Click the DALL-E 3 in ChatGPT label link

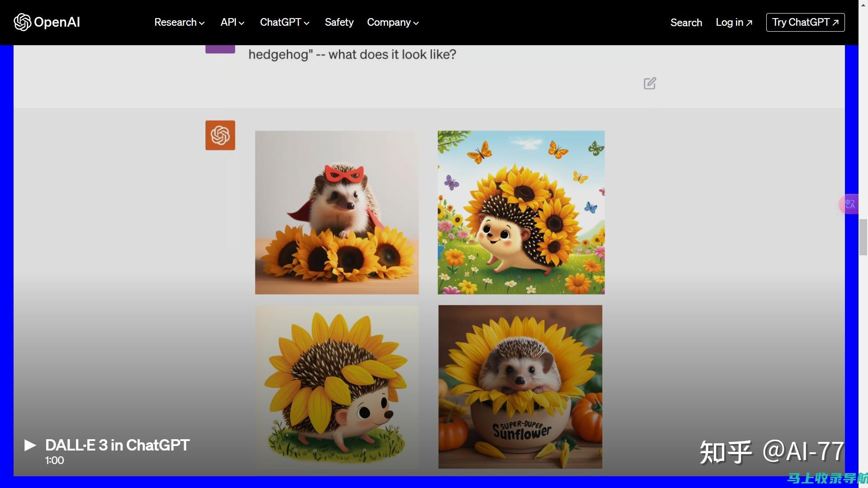[x=118, y=445]
